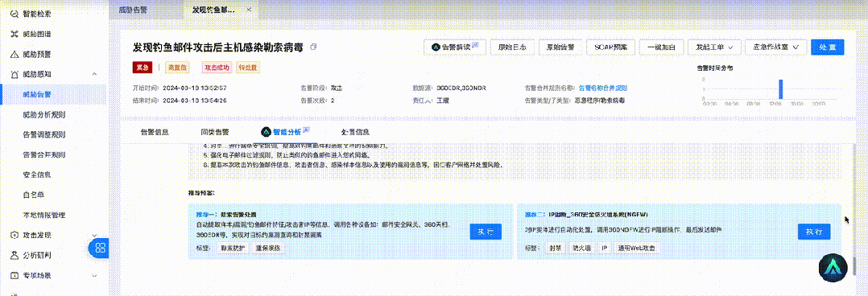Switch to the 智能分析 tab

tap(287, 132)
